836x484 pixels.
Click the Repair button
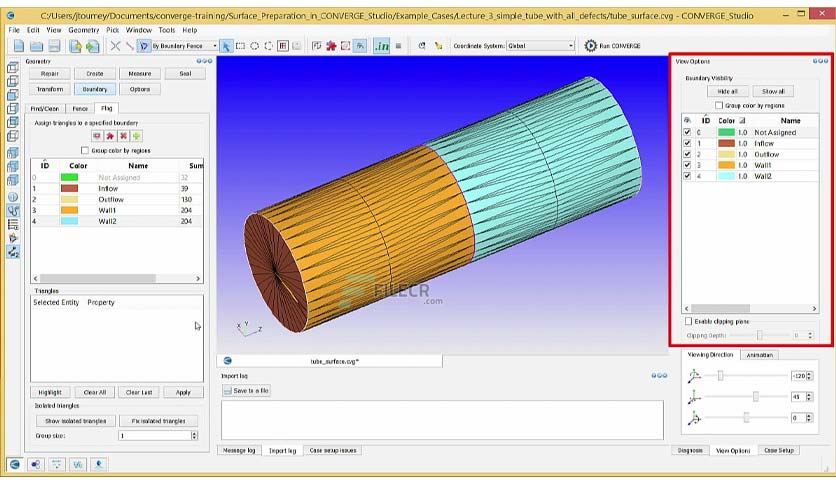pyautogui.click(x=50, y=74)
